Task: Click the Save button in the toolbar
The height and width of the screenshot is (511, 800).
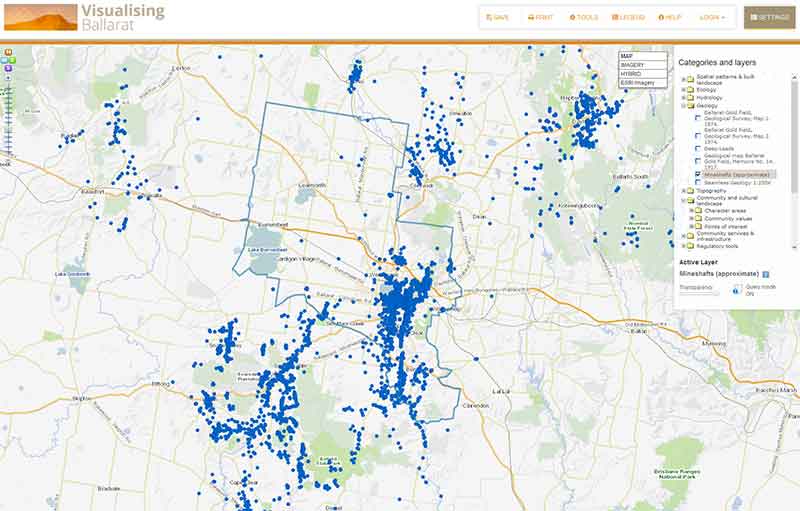Action: coord(497,17)
